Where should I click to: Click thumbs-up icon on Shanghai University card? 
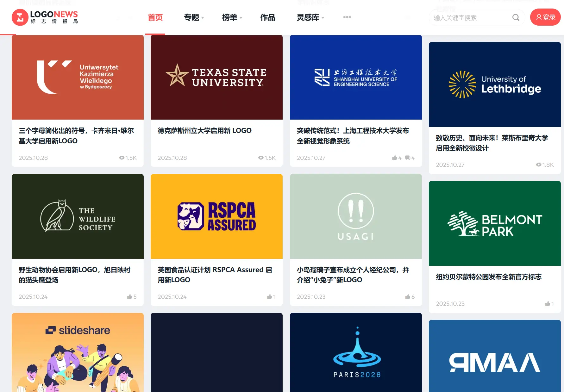tap(394, 158)
